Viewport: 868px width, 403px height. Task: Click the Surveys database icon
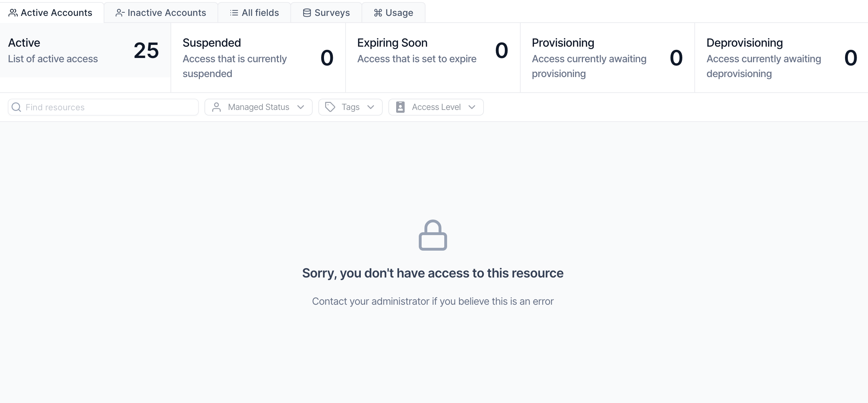[307, 13]
